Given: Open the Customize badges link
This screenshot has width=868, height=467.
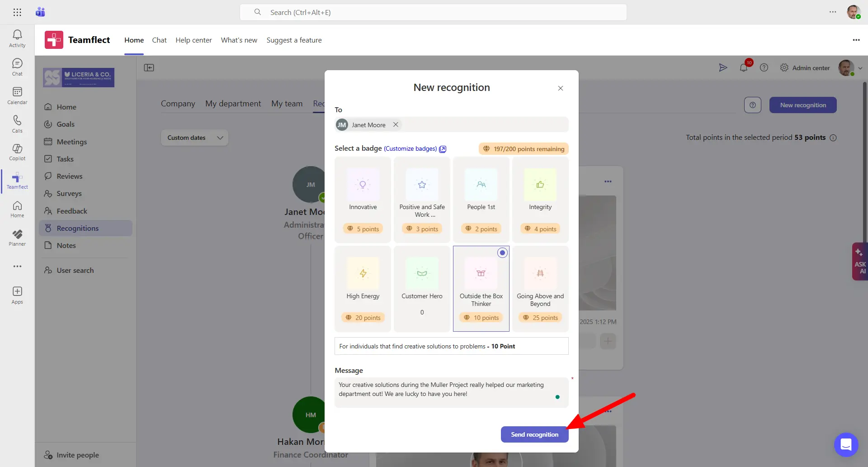Looking at the screenshot, I should pos(410,148).
